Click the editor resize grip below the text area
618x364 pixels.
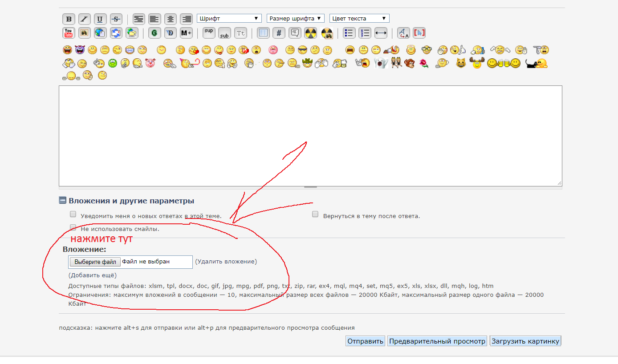coord(310,187)
